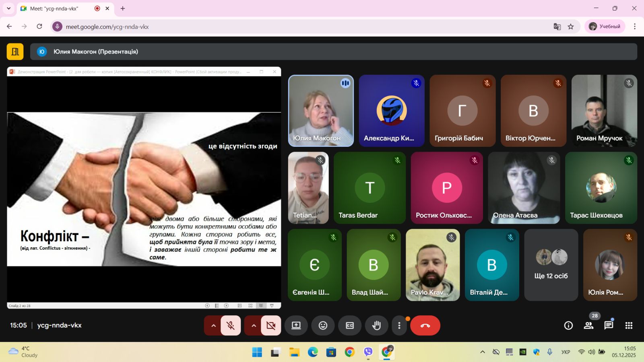Open the activities grid icon
644x362 pixels.
(x=629, y=325)
